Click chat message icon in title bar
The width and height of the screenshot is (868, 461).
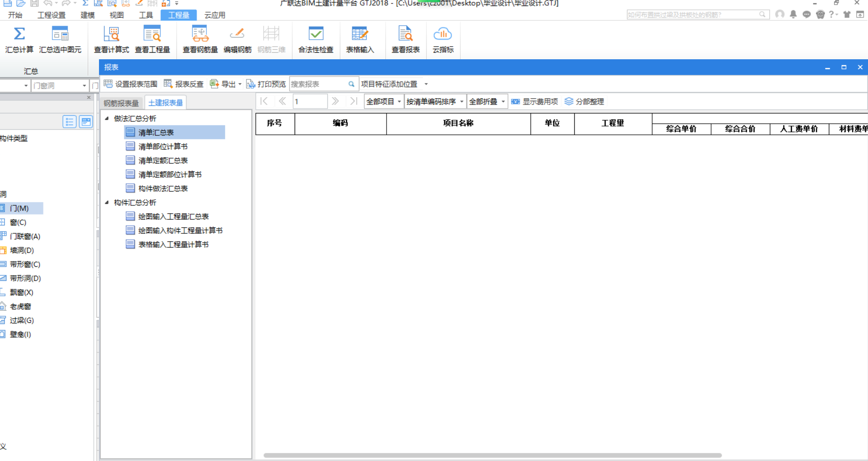[x=806, y=14]
